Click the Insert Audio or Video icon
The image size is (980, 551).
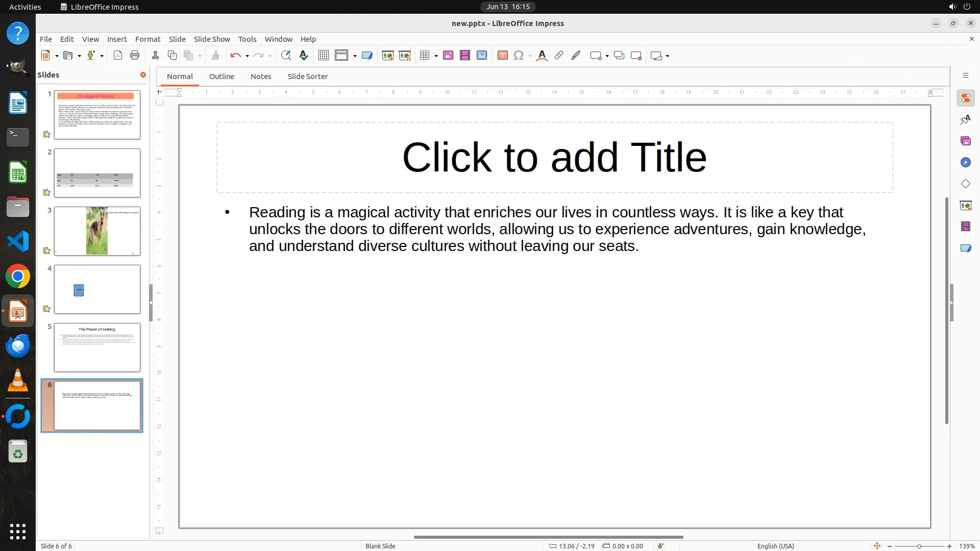pos(465,56)
